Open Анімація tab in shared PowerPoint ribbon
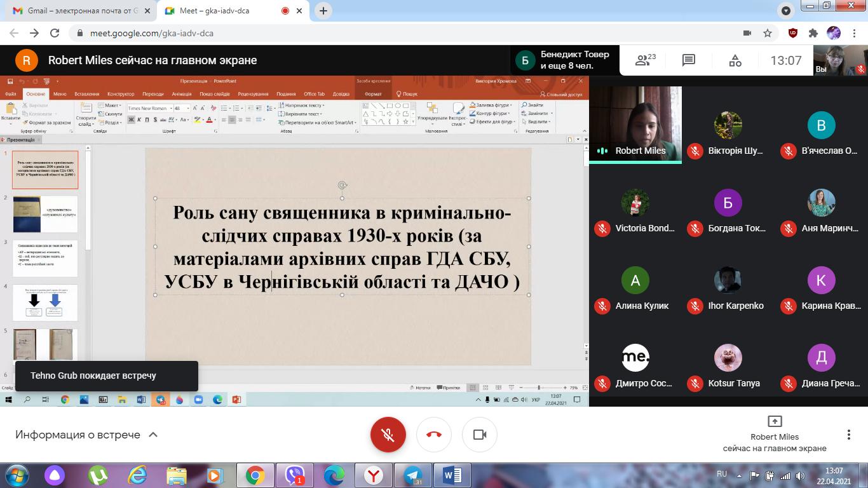Viewport: 868px width, 488px height. [x=181, y=94]
